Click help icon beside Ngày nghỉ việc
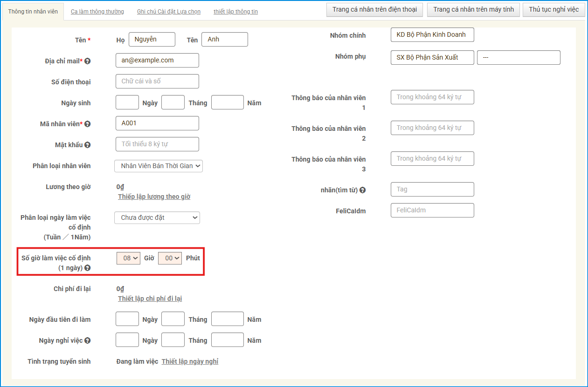588x387 pixels. tap(87, 340)
